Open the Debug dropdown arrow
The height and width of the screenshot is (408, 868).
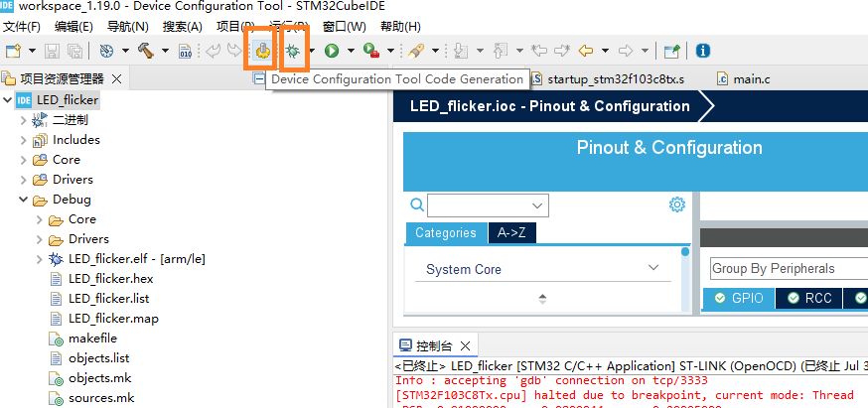click(312, 51)
